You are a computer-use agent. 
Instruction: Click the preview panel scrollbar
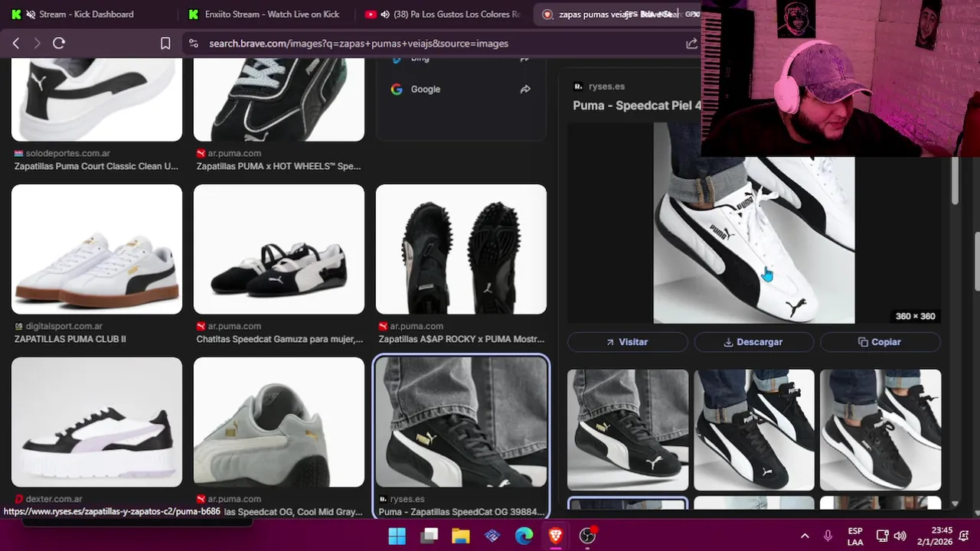955,182
